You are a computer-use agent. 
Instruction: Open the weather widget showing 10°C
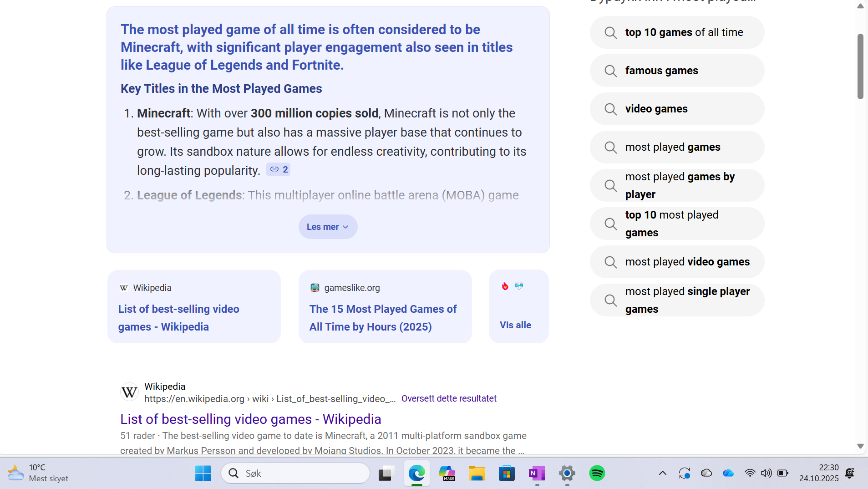[x=38, y=473]
